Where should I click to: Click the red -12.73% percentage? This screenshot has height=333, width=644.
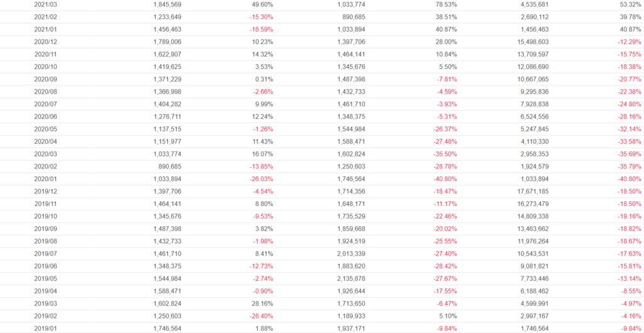(260, 266)
